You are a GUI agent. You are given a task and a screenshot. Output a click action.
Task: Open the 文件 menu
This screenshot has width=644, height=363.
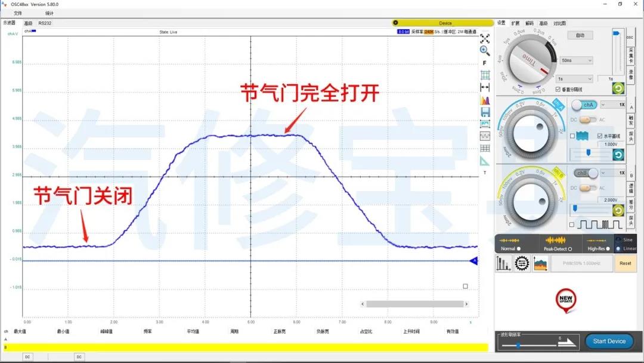tap(18, 13)
